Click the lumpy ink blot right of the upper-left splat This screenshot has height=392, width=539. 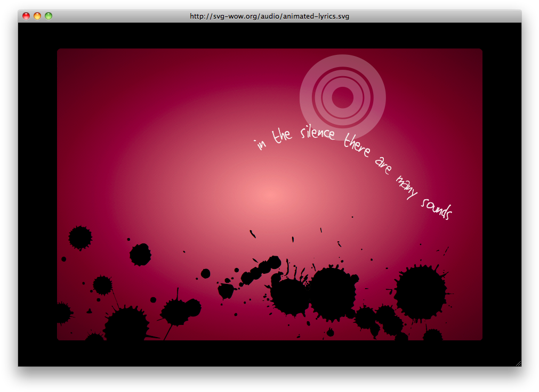(140, 255)
